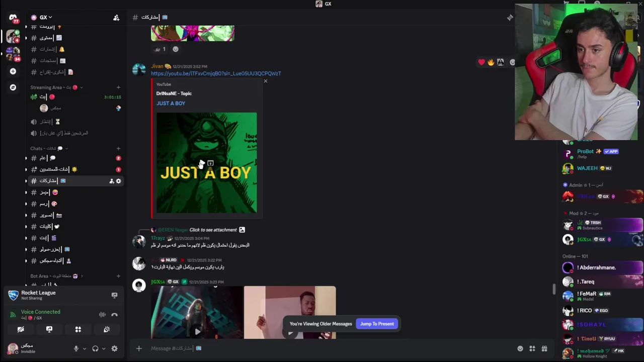
Task: Open the شكوى-إقتراح channel
Action: pyautogui.click(x=74, y=72)
